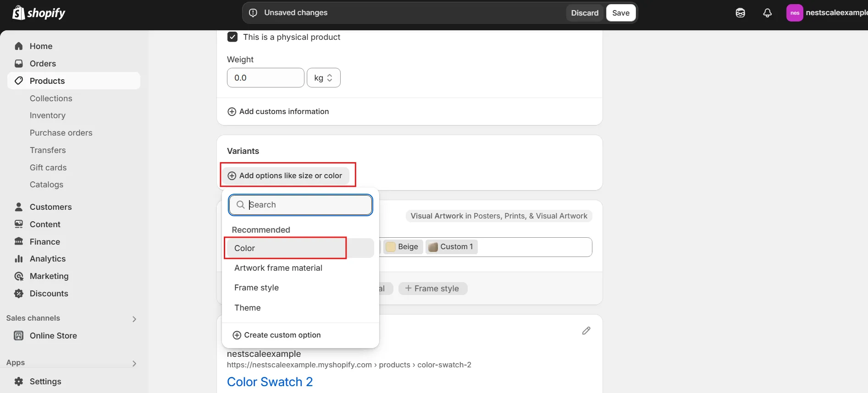Open Analytics bar chart icon
The height and width of the screenshot is (393, 868).
(x=19, y=259)
